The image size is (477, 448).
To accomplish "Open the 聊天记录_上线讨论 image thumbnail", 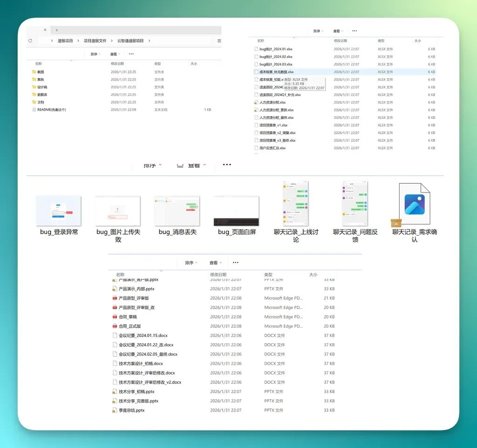I will [296, 204].
